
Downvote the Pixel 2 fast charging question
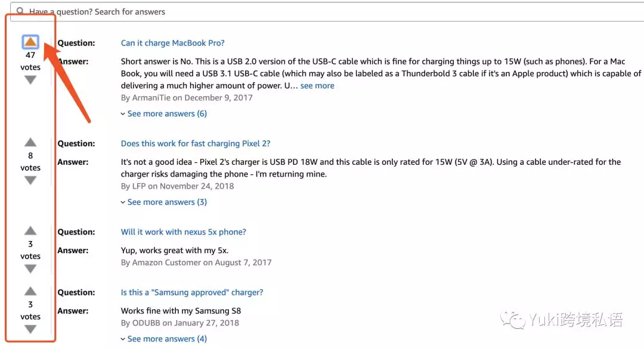[x=30, y=180]
